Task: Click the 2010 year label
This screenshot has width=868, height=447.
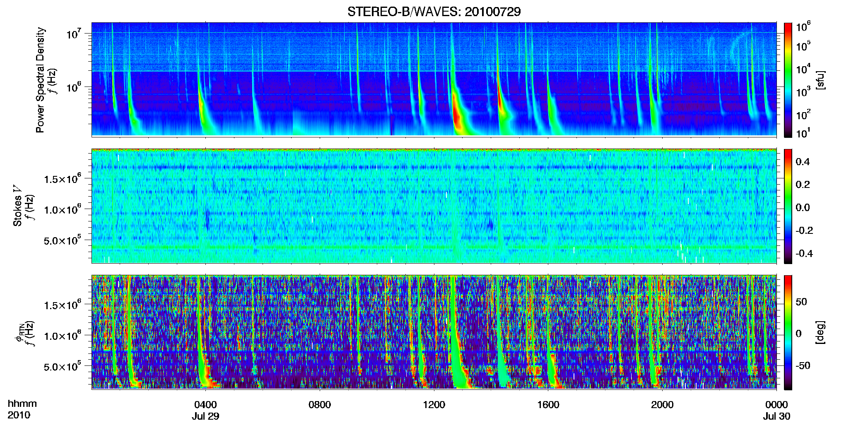Action: click(x=19, y=415)
